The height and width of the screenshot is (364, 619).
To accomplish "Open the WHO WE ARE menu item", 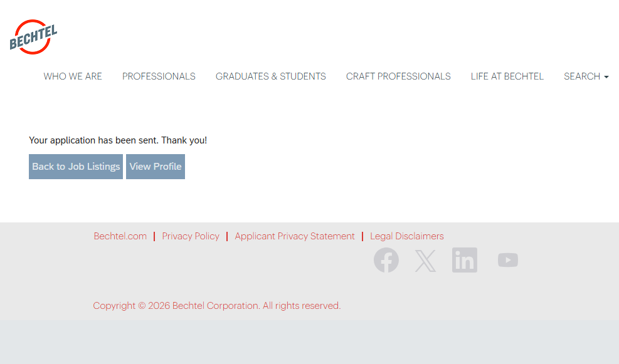I will pyautogui.click(x=73, y=76).
